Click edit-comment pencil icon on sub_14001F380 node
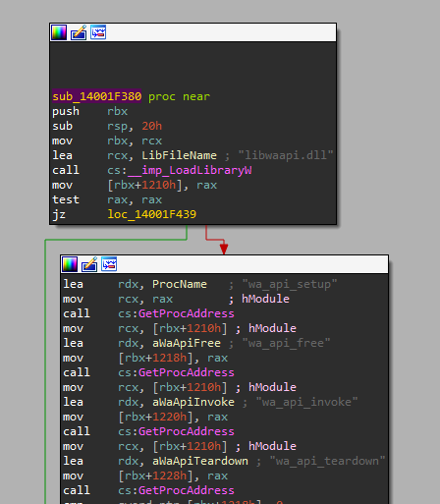 (x=79, y=32)
